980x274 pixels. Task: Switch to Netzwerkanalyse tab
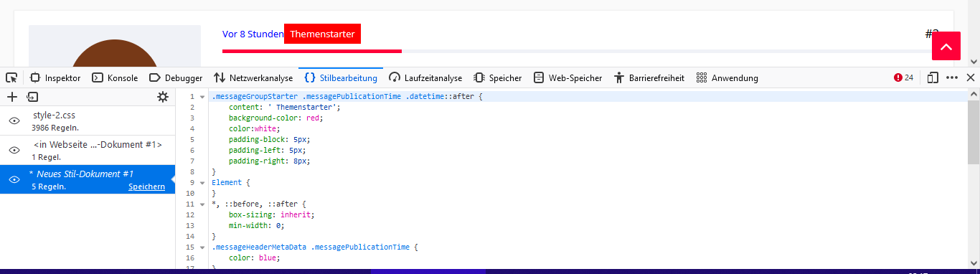click(x=253, y=77)
